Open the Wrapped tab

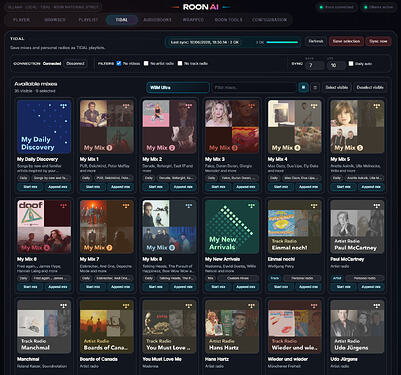[x=193, y=20]
